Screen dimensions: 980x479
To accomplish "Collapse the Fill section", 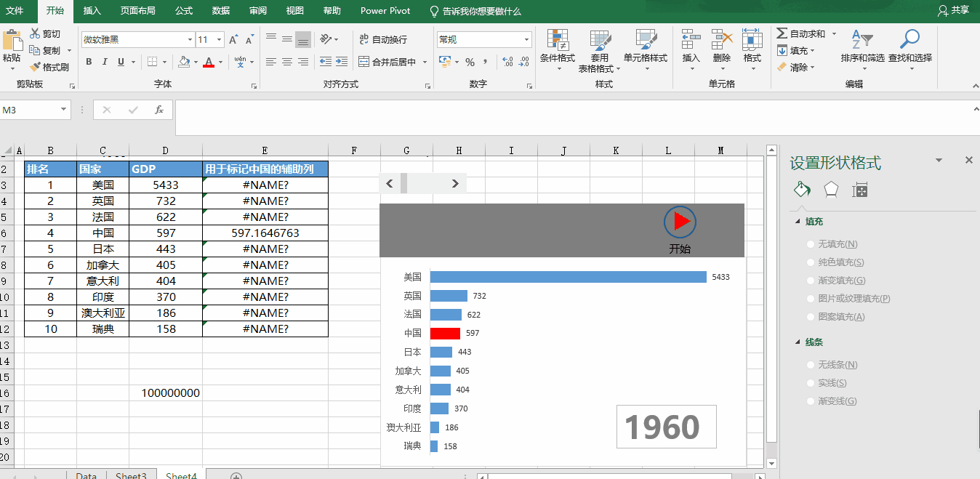I will (x=798, y=221).
